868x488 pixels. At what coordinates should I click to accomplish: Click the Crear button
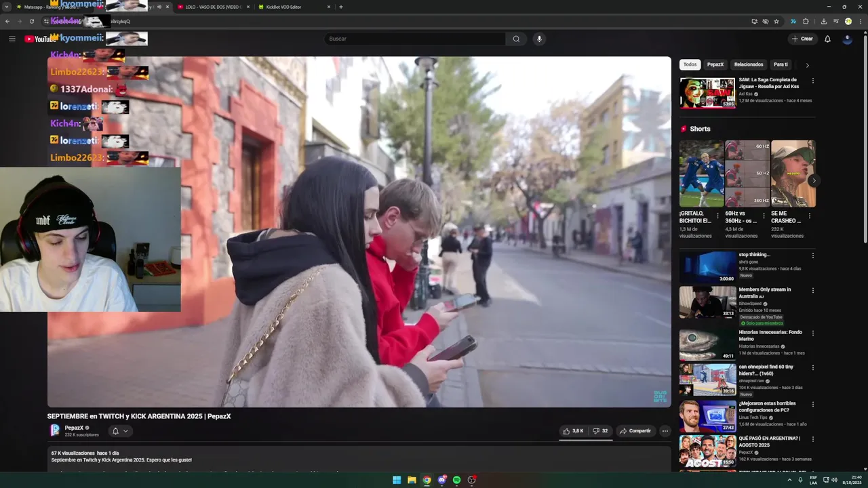[x=802, y=39]
